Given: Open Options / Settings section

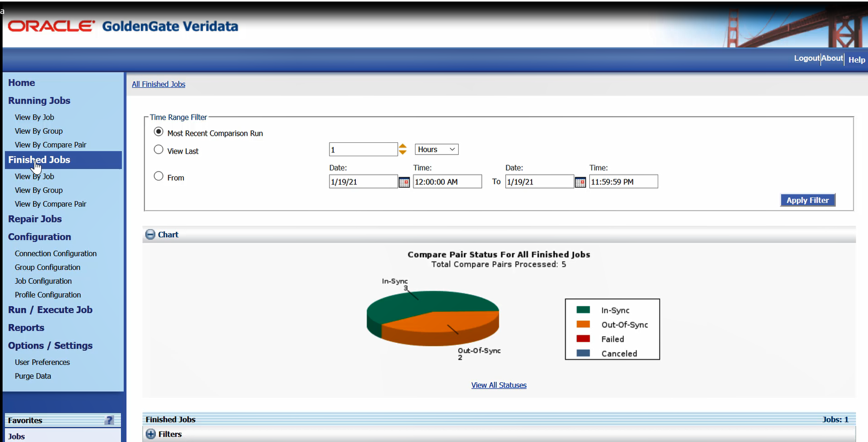Looking at the screenshot, I should pos(50,346).
